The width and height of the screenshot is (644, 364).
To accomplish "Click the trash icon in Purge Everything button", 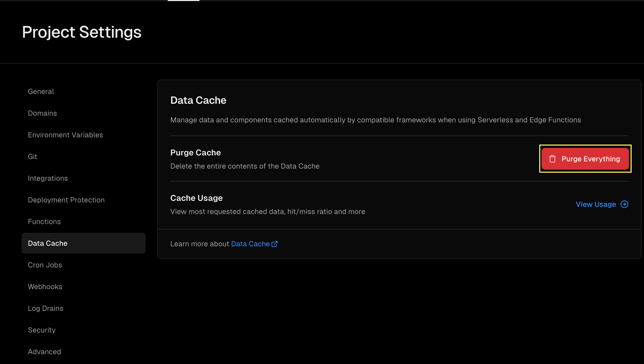I will (x=552, y=159).
